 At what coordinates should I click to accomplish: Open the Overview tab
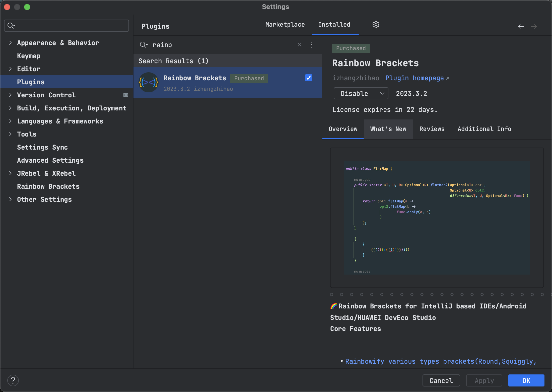pos(343,129)
